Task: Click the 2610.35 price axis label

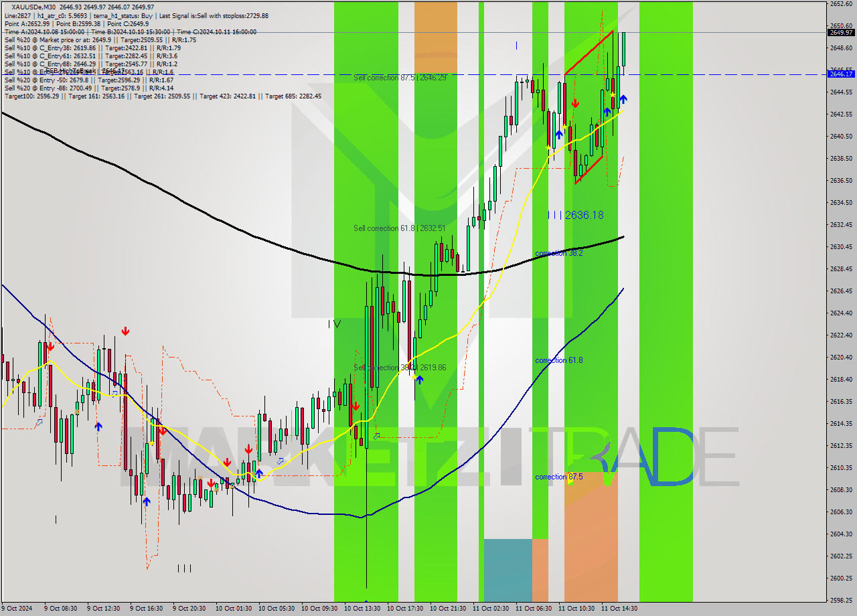Action: [x=841, y=468]
